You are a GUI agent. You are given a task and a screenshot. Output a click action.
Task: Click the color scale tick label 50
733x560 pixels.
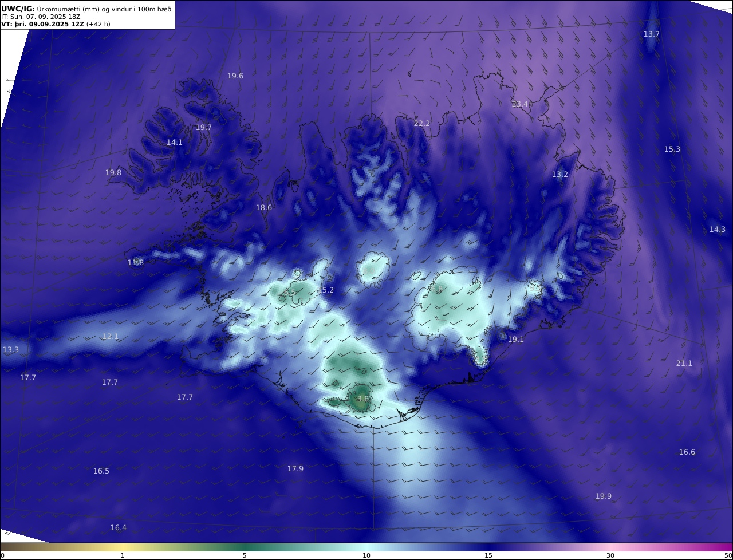728,555
